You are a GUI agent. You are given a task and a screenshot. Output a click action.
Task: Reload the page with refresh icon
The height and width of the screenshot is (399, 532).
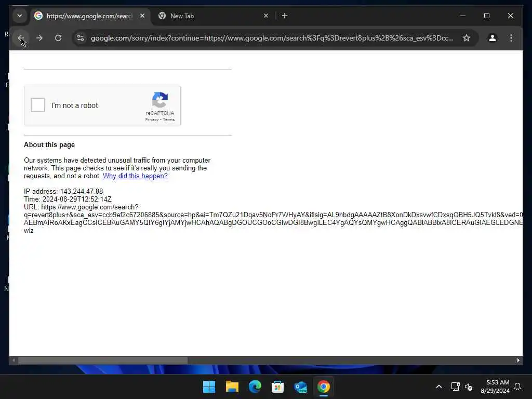point(58,38)
